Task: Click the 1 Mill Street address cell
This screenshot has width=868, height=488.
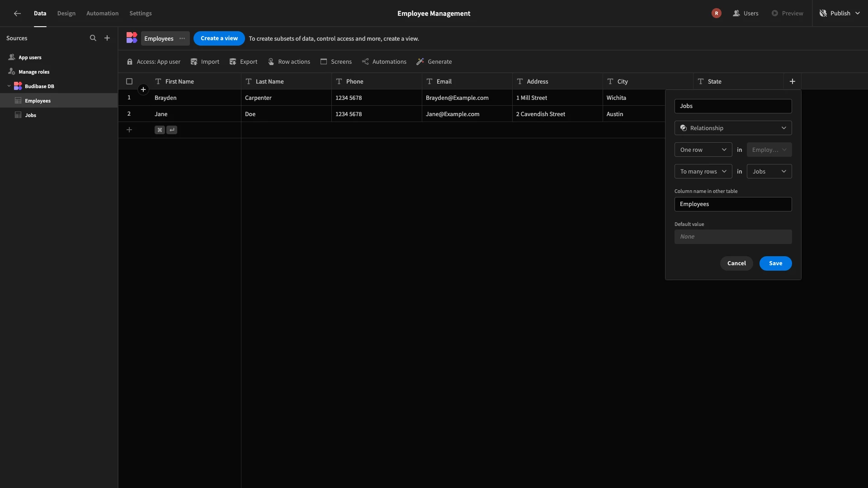Action: pyautogui.click(x=557, y=98)
